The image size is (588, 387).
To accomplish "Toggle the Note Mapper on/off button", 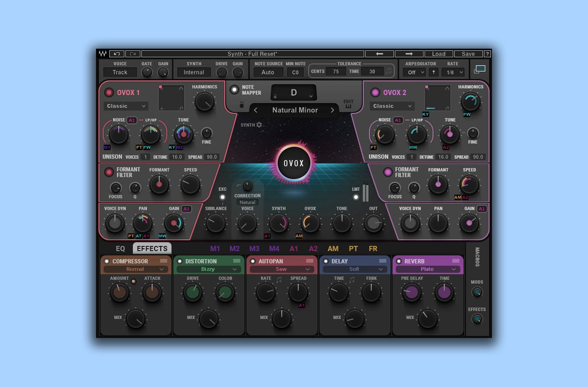I will [x=234, y=90].
